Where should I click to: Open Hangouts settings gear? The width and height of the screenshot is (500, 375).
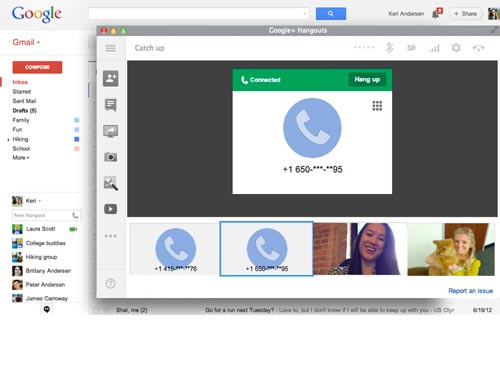(x=456, y=48)
